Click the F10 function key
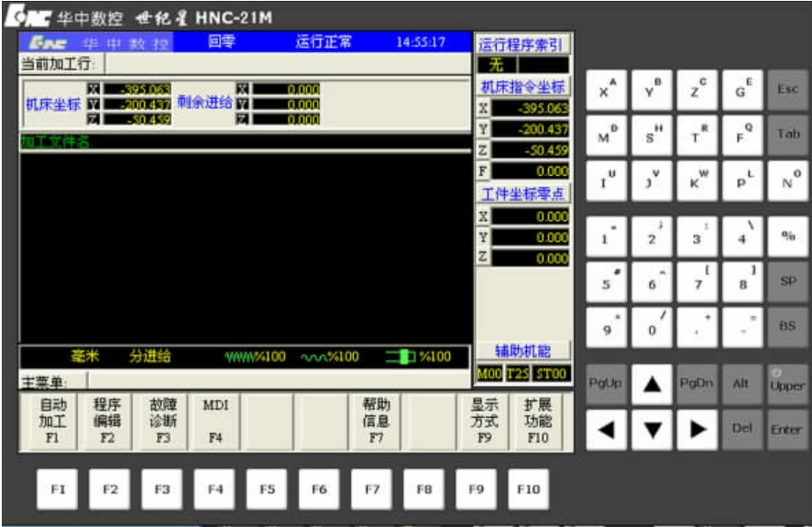812x527 pixels. point(528,489)
